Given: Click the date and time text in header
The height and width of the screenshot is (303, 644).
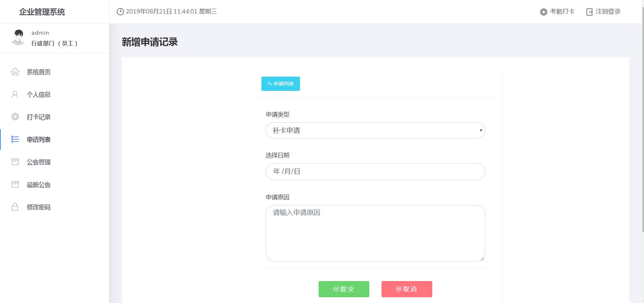Looking at the screenshot, I should [x=171, y=11].
